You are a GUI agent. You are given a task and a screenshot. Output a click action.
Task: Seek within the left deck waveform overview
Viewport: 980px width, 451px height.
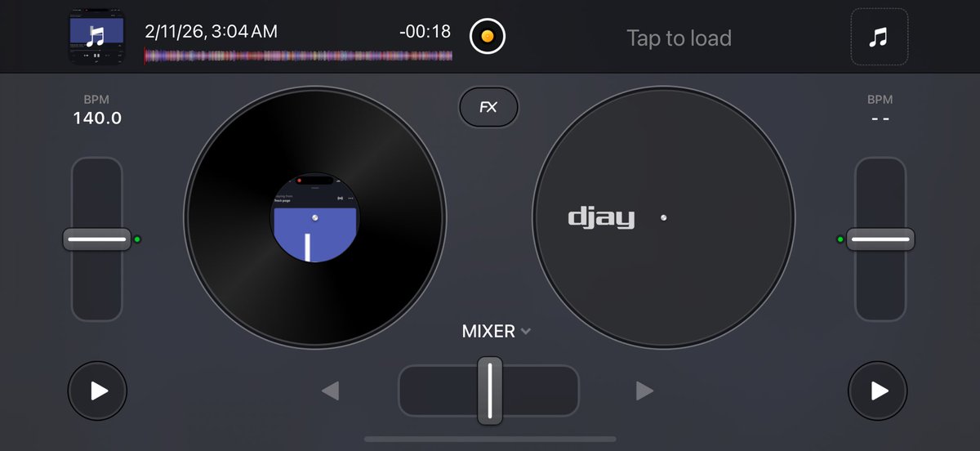[298, 56]
